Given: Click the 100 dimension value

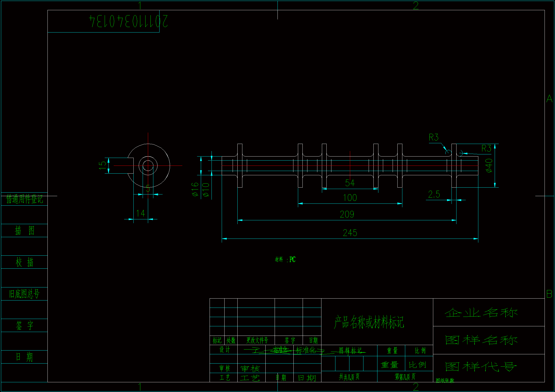Looking at the screenshot, I should pos(350,198).
